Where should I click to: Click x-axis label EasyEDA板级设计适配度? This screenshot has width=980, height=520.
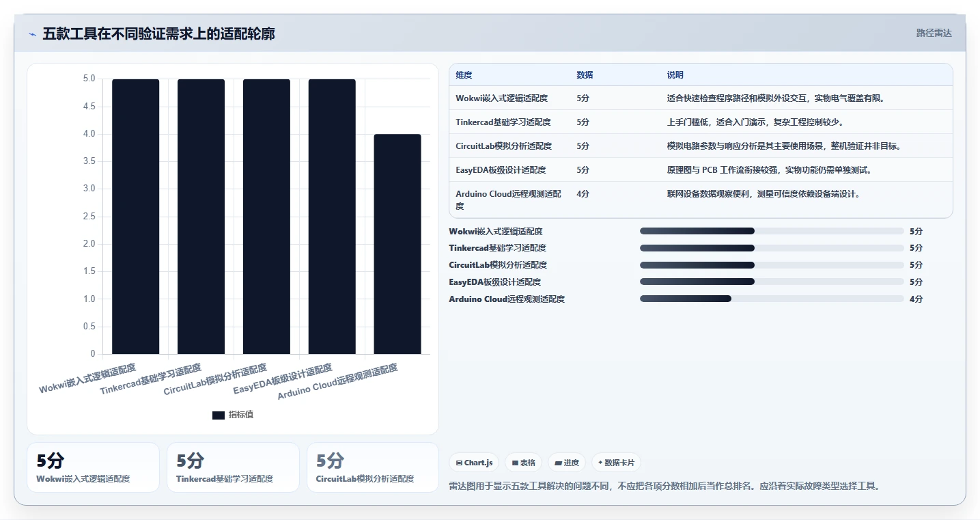pos(283,379)
